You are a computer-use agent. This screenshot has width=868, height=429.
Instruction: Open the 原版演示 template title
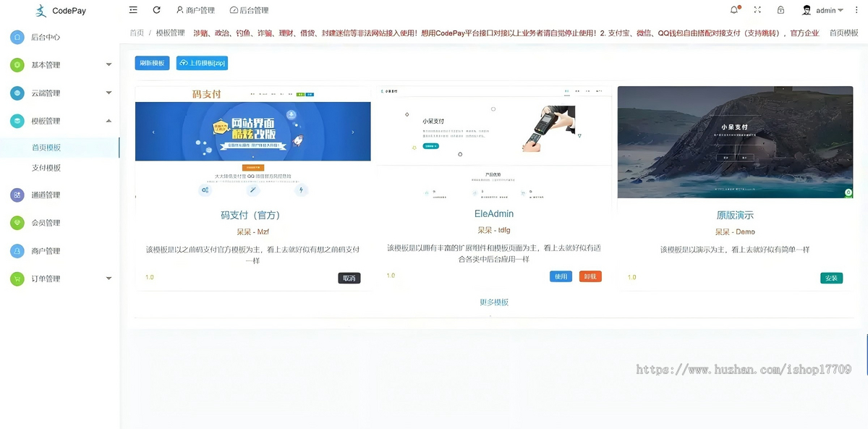tap(735, 215)
